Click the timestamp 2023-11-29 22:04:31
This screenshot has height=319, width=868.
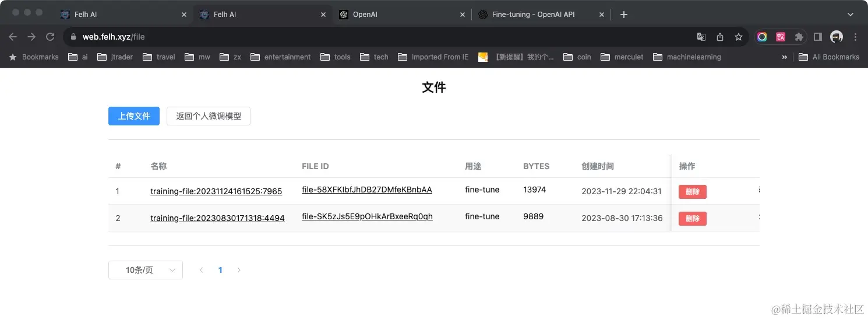coord(622,191)
